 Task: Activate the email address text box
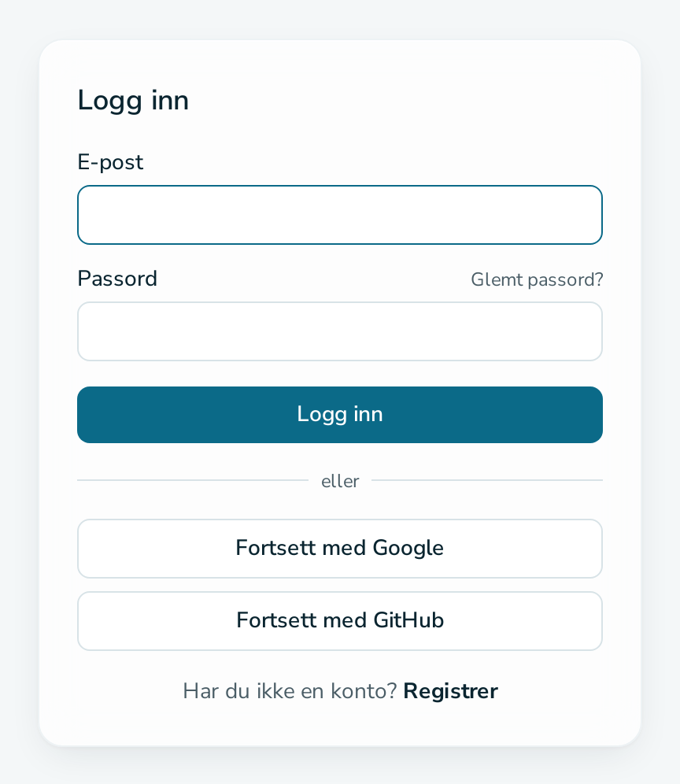click(340, 215)
